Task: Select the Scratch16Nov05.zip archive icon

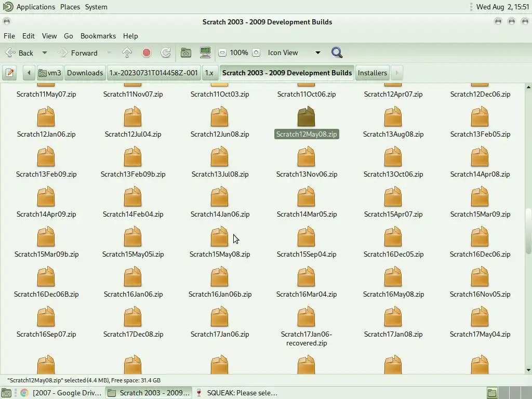Action: (x=480, y=276)
